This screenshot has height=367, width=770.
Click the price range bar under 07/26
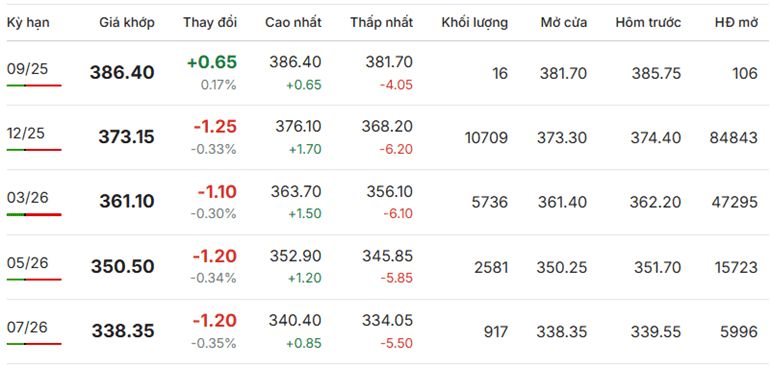click(34, 344)
